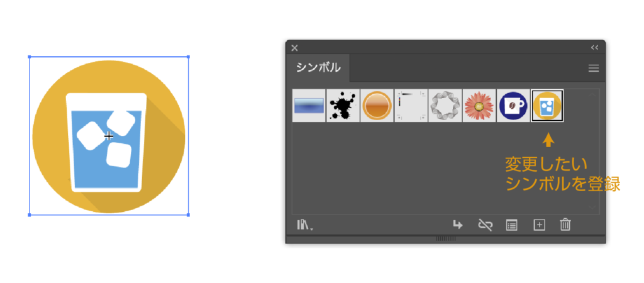644x283 pixels.
Task: Select the blue gradient banner symbol
Action: [309, 106]
